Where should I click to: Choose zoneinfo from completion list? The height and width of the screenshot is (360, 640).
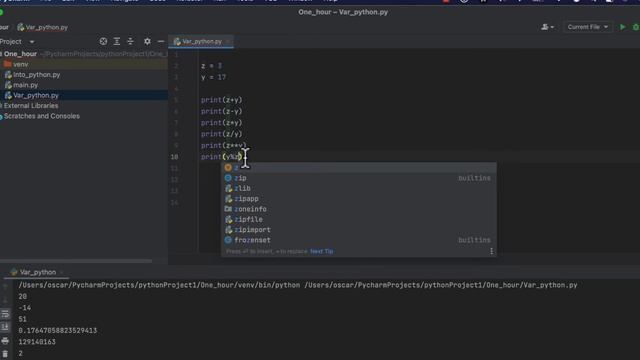[x=359, y=209]
